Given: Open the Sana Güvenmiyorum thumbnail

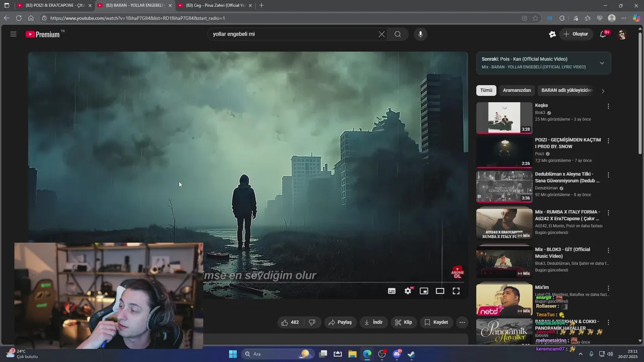Looking at the screenshot, I should coord(504,187).
